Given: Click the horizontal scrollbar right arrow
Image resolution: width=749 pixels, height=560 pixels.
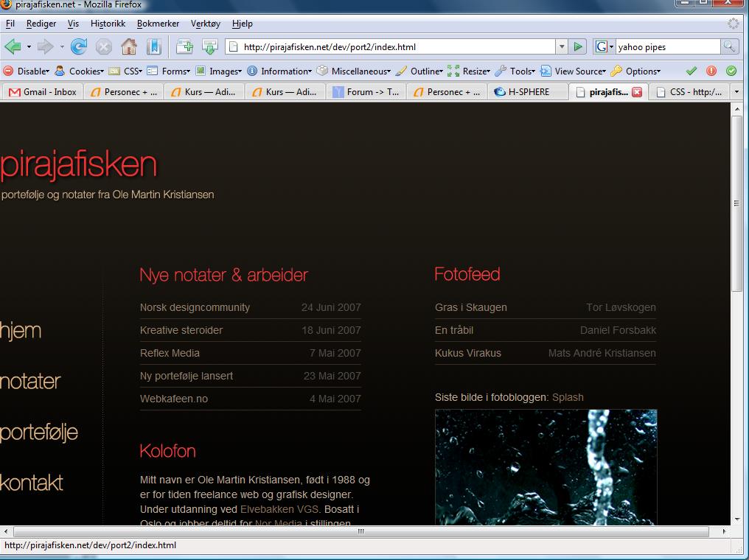Looking at the screenshot, I should pyautogui.click(x=724, y=531).
